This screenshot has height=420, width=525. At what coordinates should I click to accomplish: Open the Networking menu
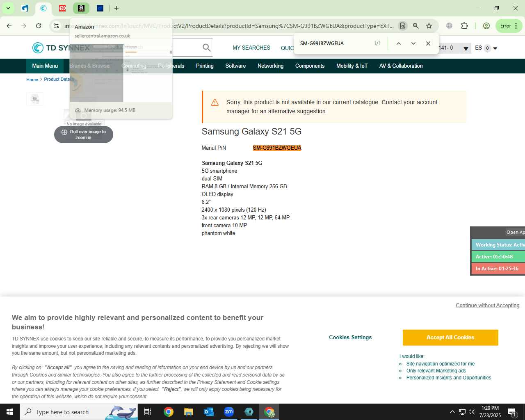click(x=270, y=66)
